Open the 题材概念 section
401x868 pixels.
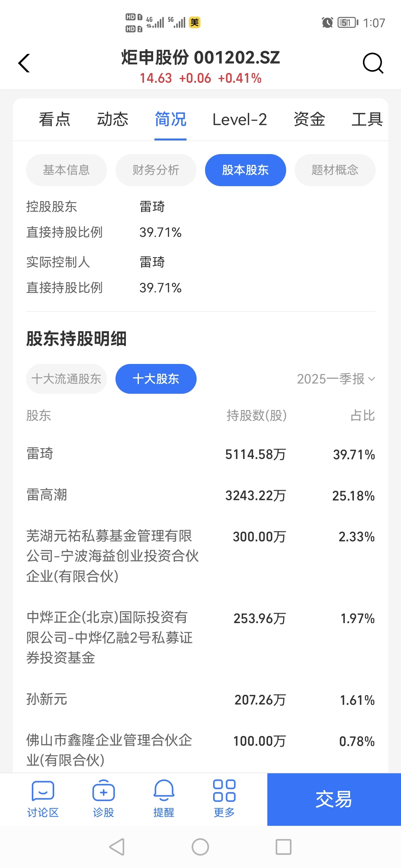coord(335,170)
